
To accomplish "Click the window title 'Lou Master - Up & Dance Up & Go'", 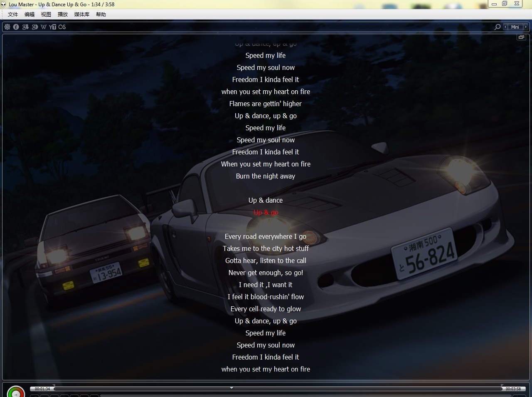I will click(48, 5).
